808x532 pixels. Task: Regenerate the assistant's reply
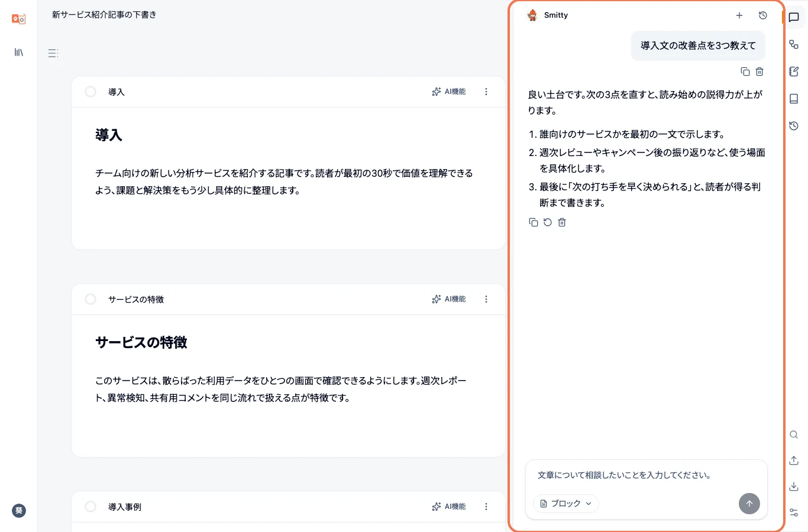click(548, 222)
